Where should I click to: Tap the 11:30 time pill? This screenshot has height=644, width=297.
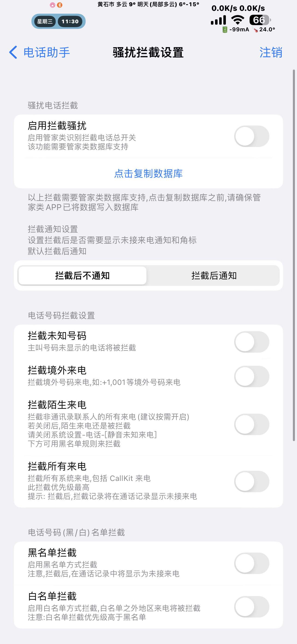click(70, 21)
